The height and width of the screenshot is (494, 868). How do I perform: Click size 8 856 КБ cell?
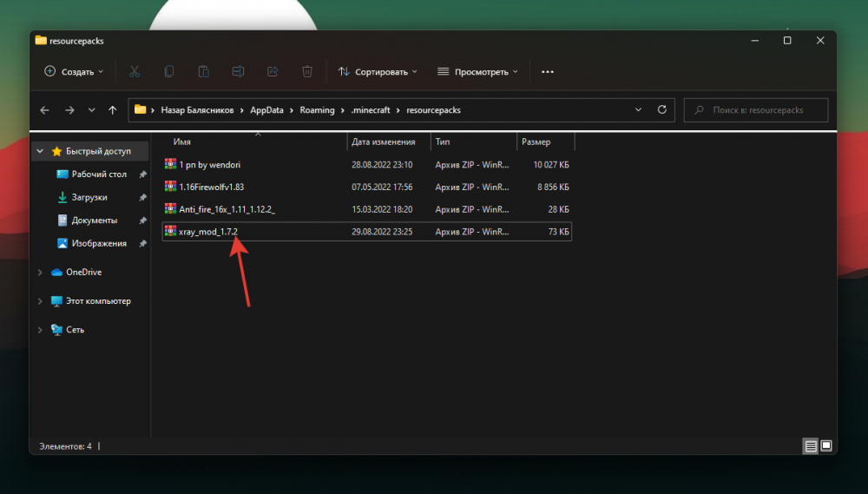click(553, 188)
